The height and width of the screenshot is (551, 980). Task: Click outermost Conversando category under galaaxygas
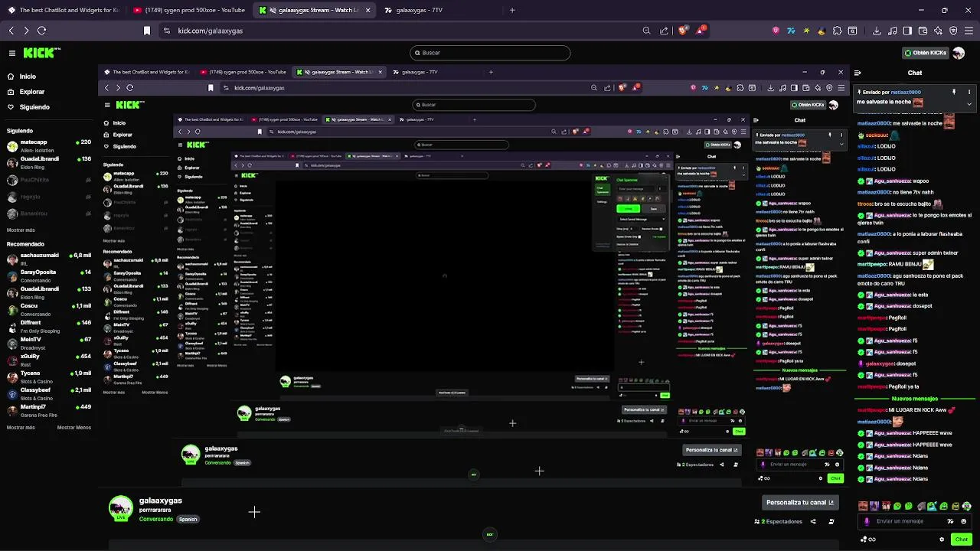(x=156, y=520)
